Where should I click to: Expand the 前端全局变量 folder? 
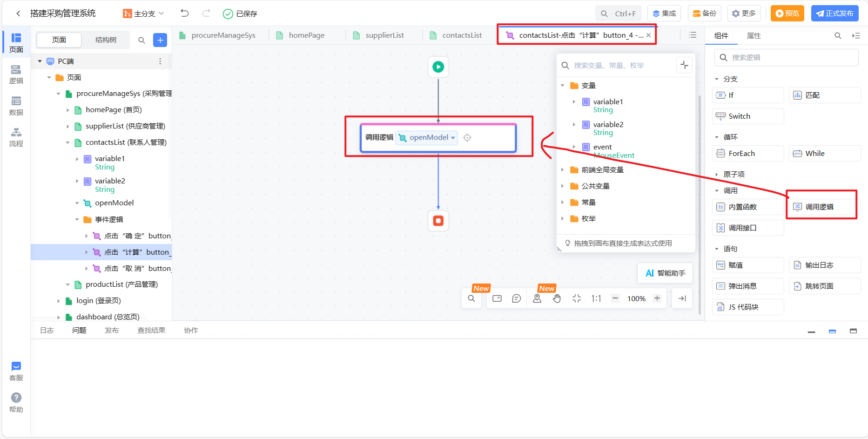(x=563, y=170)
